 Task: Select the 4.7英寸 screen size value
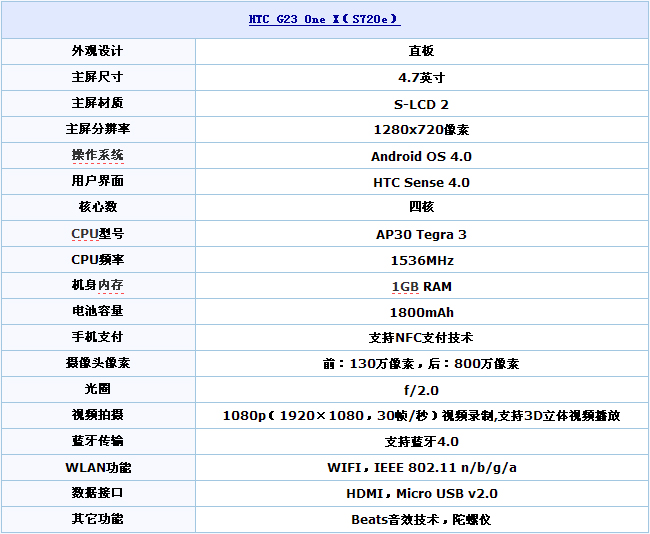[x=421, y=77]
